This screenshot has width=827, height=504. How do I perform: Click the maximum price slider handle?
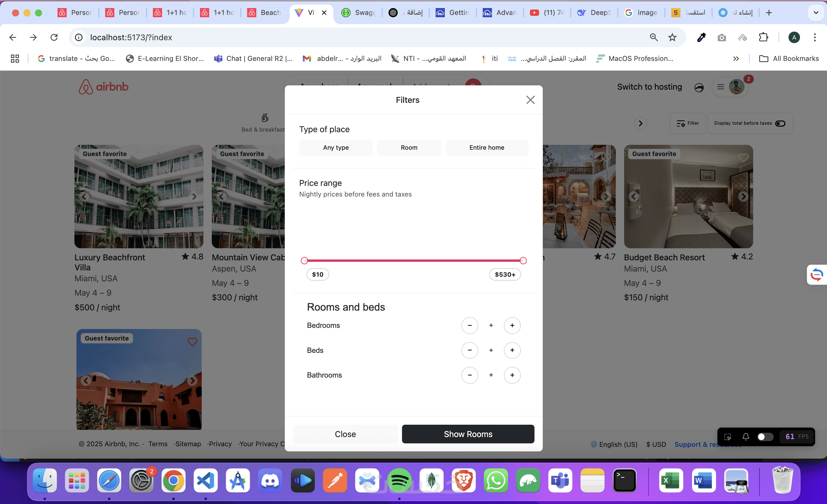click(523, 261)
